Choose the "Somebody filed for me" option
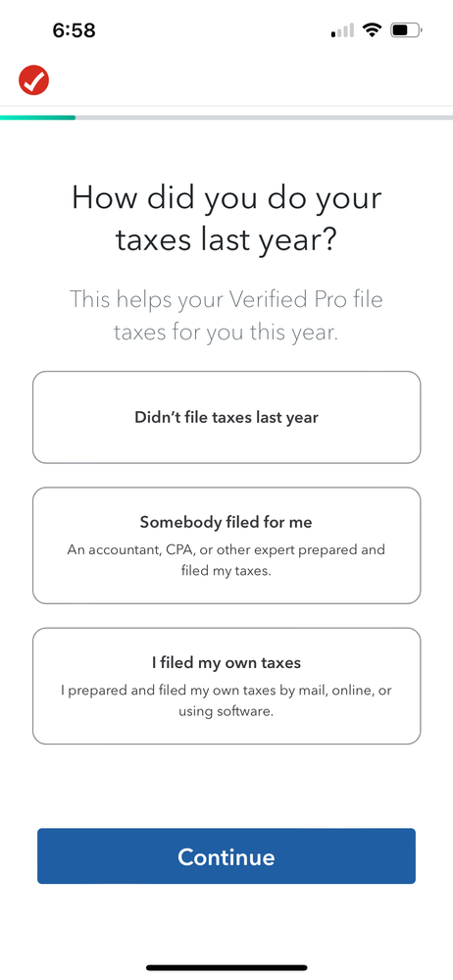The width and height of the screenshot is (453, 980). click(x=226, y=545)
